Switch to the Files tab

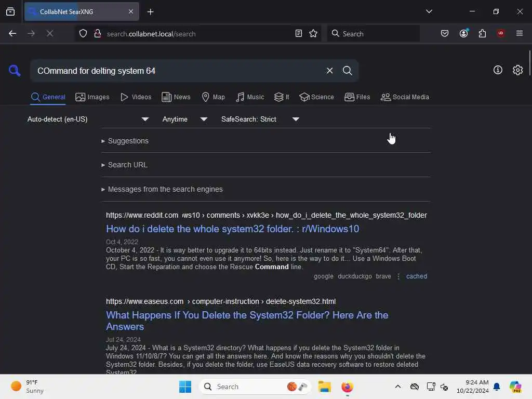point(357,97)
